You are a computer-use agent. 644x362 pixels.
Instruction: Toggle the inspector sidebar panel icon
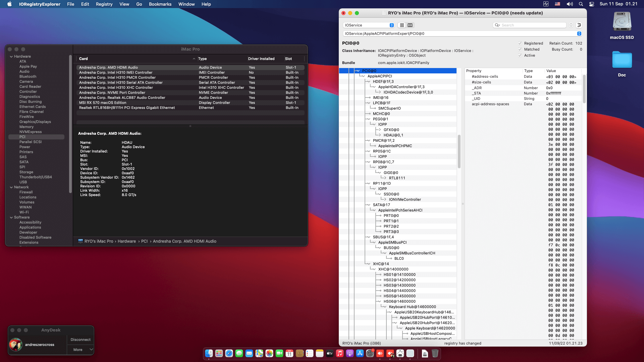click(x=579, y=25)
